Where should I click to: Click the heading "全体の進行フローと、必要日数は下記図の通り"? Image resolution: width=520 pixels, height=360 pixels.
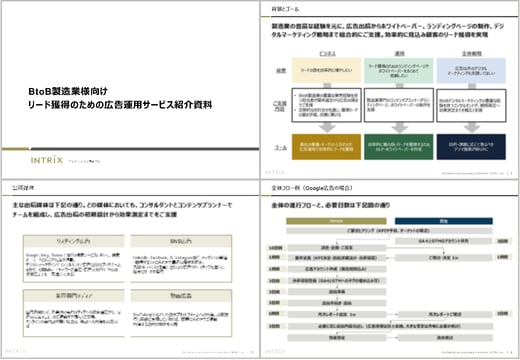pos(331,205)
